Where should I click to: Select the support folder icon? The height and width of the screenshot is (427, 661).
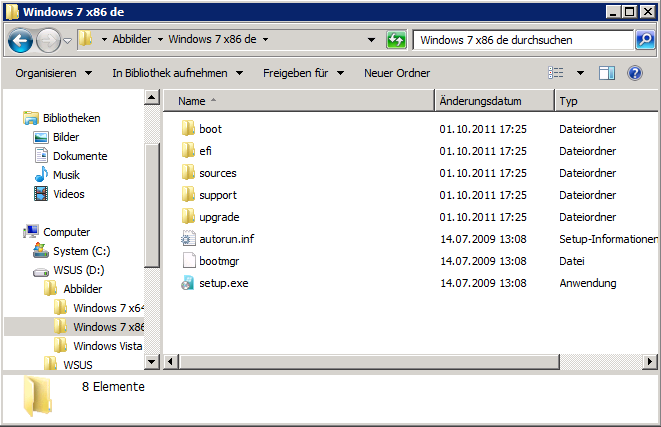point(188,194)
